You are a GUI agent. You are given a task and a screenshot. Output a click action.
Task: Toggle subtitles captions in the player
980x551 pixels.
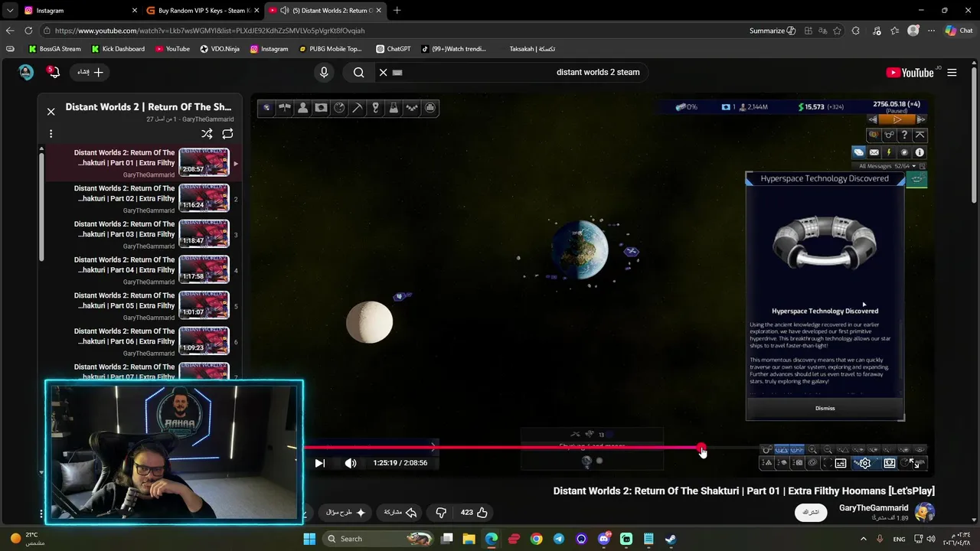(841, 463)
